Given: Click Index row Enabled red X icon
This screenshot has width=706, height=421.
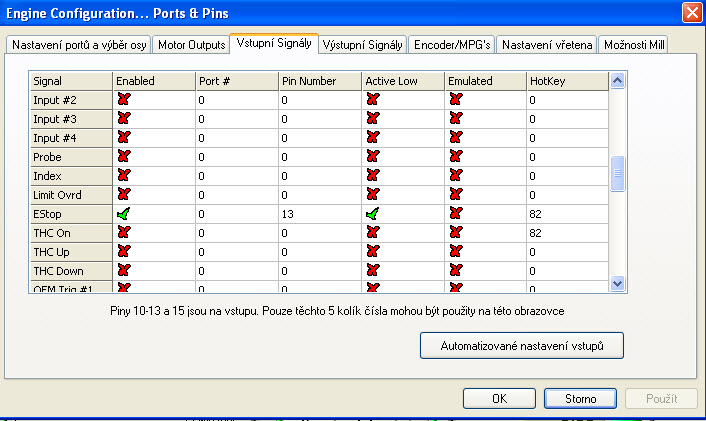Looking at the screenshot, I should click(x=123, y=176).
